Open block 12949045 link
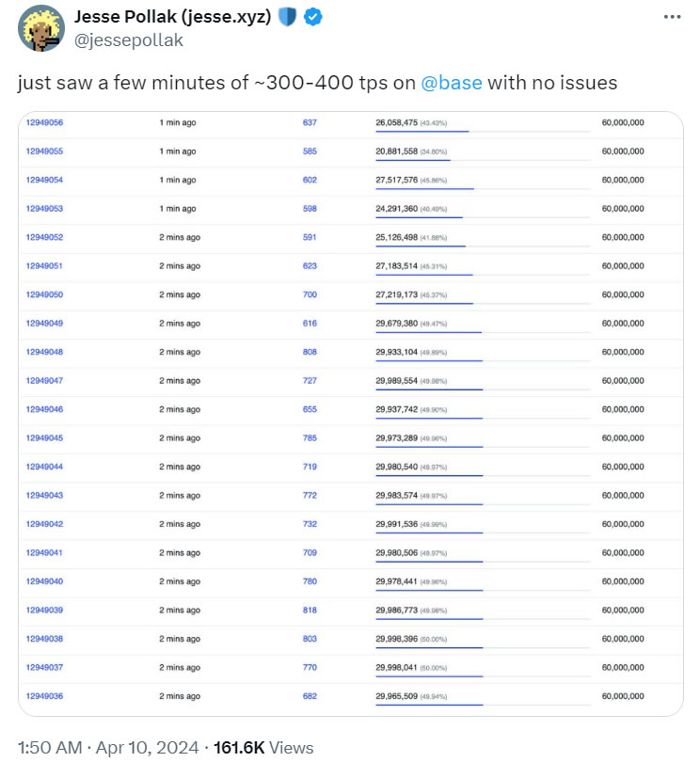The height and width of the screenshot is (762, 700). [x=44, y=437]
